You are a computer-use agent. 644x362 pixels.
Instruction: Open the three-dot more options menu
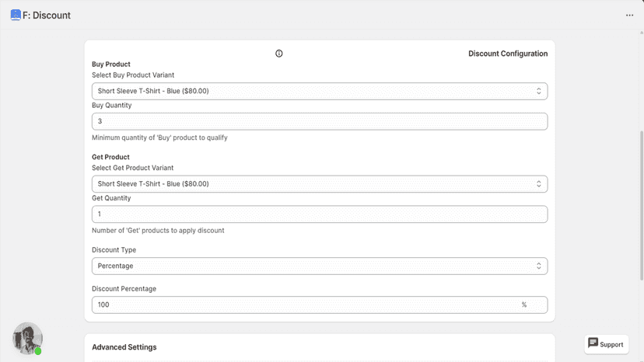click(629, 16)
